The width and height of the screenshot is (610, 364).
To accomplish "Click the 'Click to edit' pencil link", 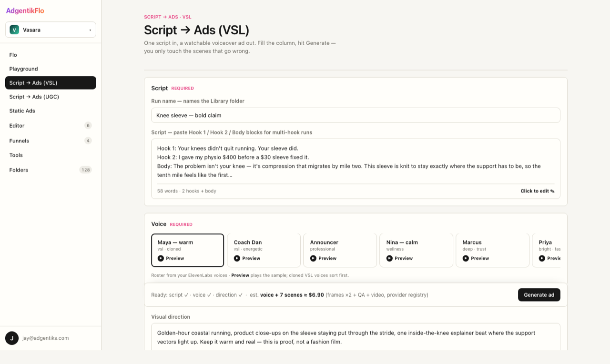I will pos(538,191).
